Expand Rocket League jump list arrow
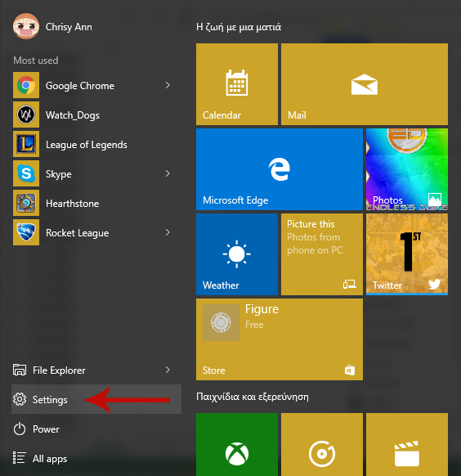461x476 pixels. pyautogui.click(x=168, y=232)
